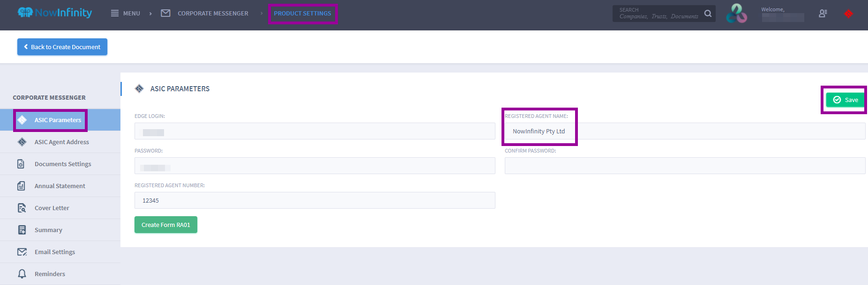Click the Email Settings envelope icon

pyautogui.click(x=22, y=252)
